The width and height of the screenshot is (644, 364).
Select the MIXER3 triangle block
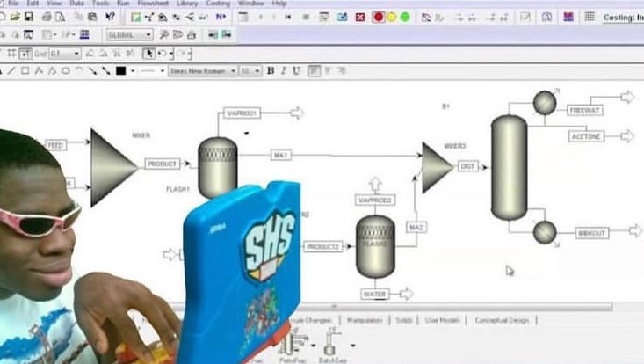click(438, 168)
